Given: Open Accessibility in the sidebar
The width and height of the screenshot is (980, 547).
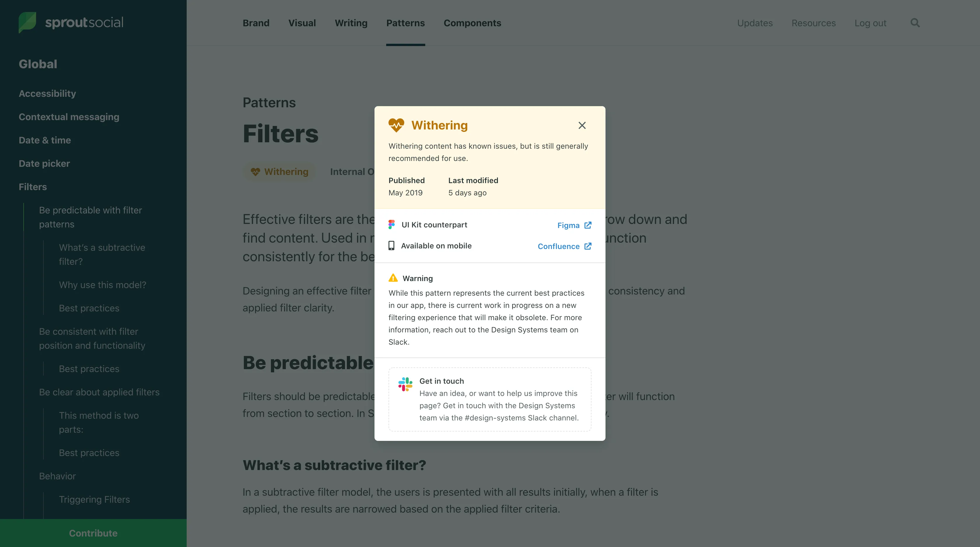Looking at the screenshot, I should tap(47, 94).
